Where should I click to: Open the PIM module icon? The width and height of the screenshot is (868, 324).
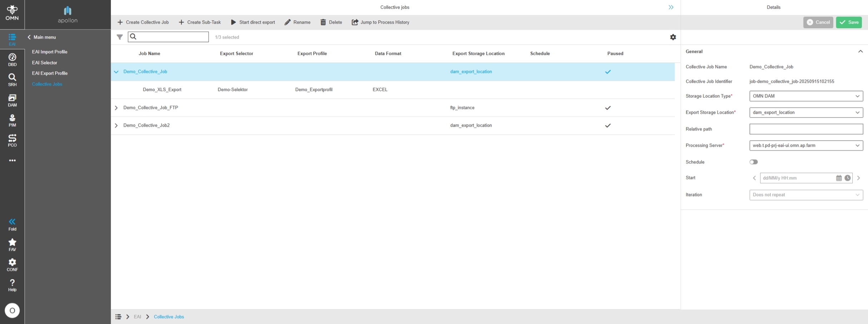tap(12, 120)
